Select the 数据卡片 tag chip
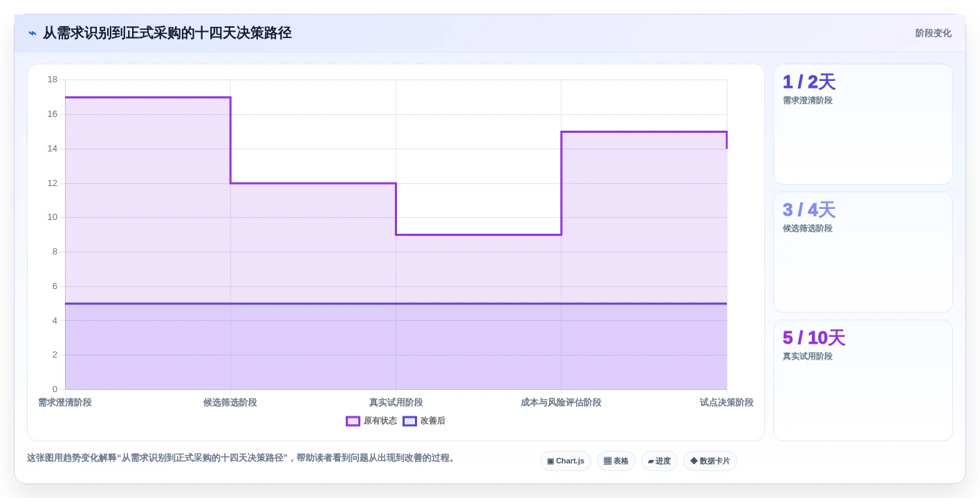980x498 pixels. click(710, 461)
